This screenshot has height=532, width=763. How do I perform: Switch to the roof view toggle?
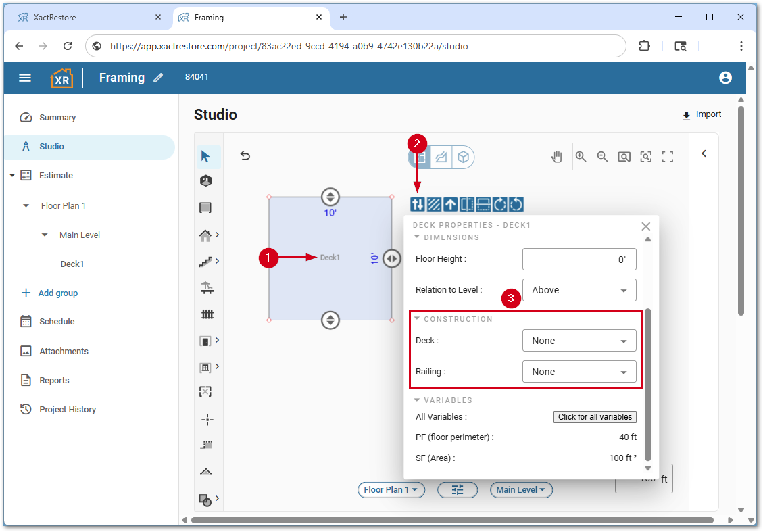point(441,157)
